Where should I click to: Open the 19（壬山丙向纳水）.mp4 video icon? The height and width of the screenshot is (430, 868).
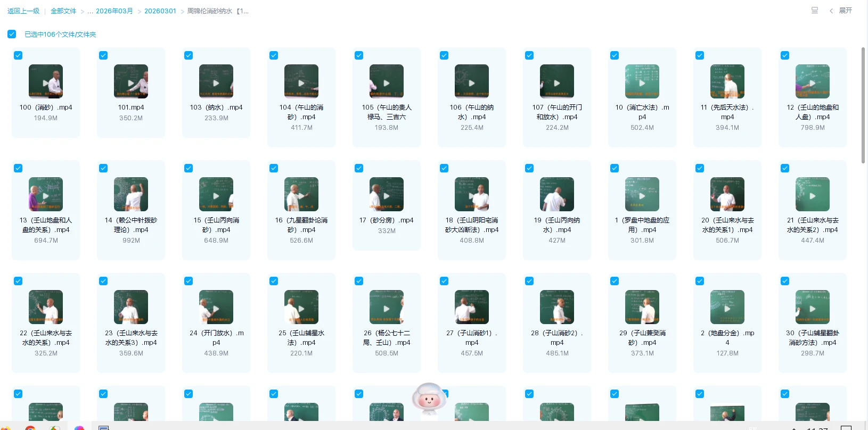(557, 194)
